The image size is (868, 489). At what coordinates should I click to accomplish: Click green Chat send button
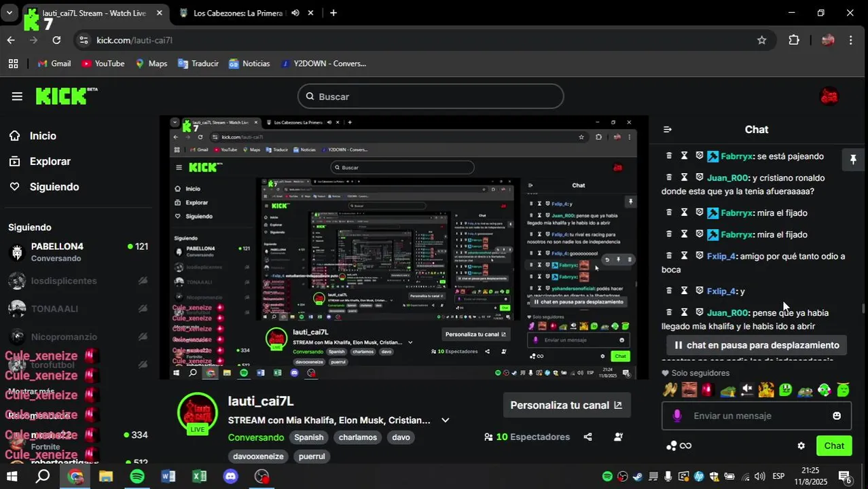click(x=834, y=446)
